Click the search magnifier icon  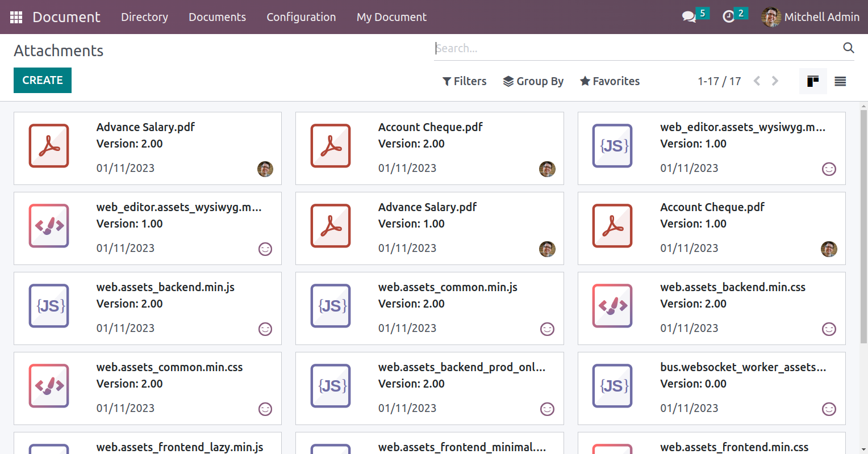tap(849, 48)
